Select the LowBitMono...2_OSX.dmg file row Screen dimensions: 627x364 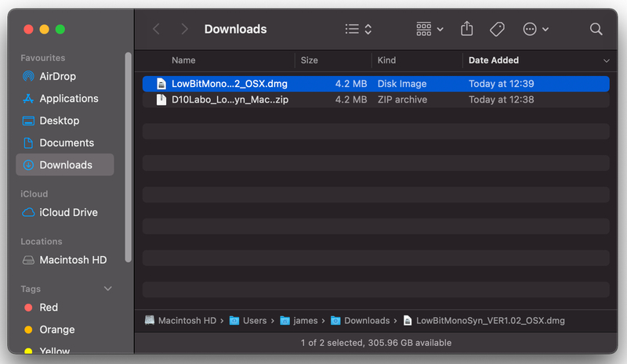pos(376,84)
